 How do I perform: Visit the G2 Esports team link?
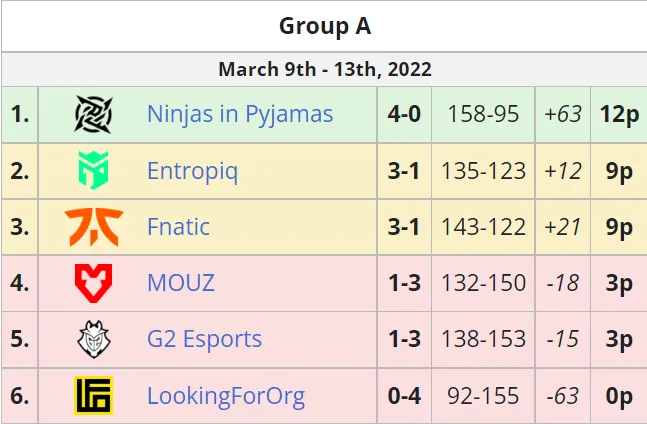click(204, 339)
